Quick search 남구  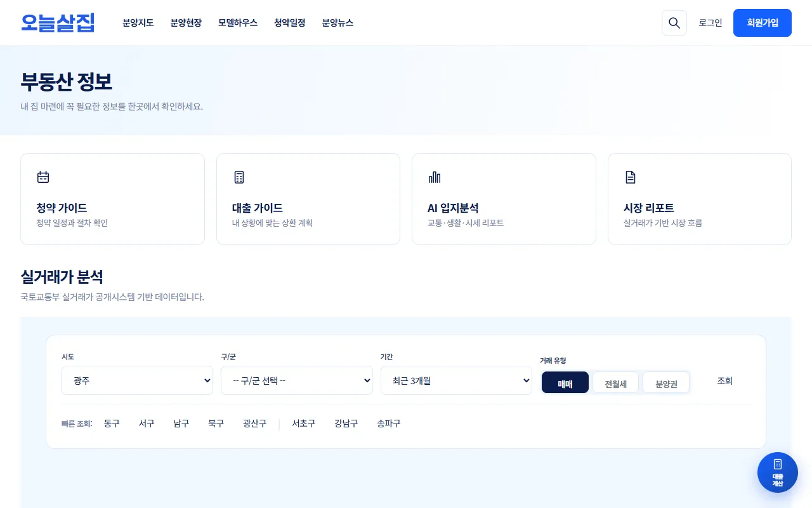(x=181, y=424)
